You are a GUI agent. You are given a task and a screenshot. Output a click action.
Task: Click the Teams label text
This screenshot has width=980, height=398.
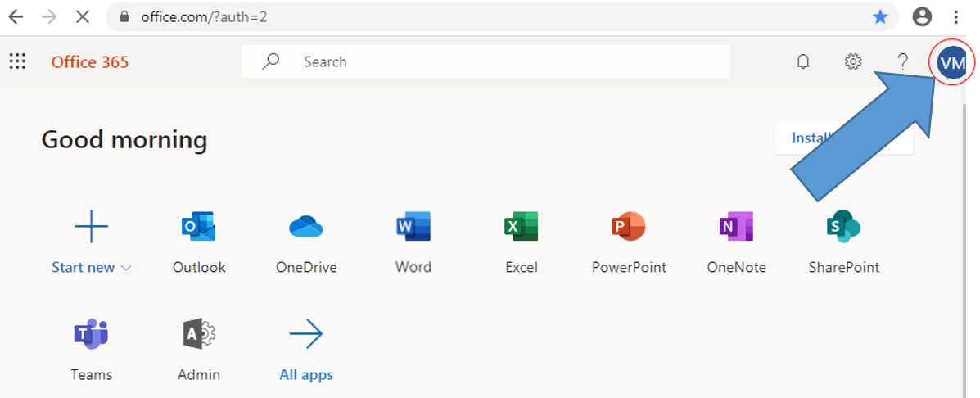click(91, 375)
